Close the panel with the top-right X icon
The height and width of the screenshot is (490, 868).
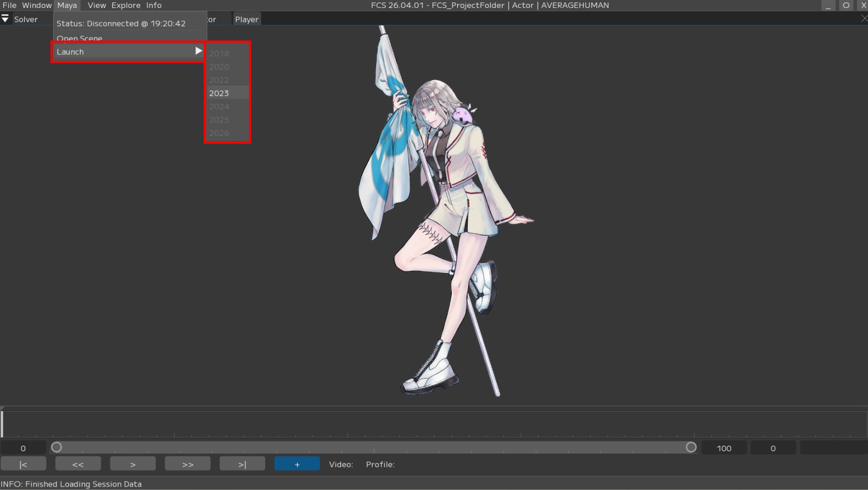click(864, 19)
